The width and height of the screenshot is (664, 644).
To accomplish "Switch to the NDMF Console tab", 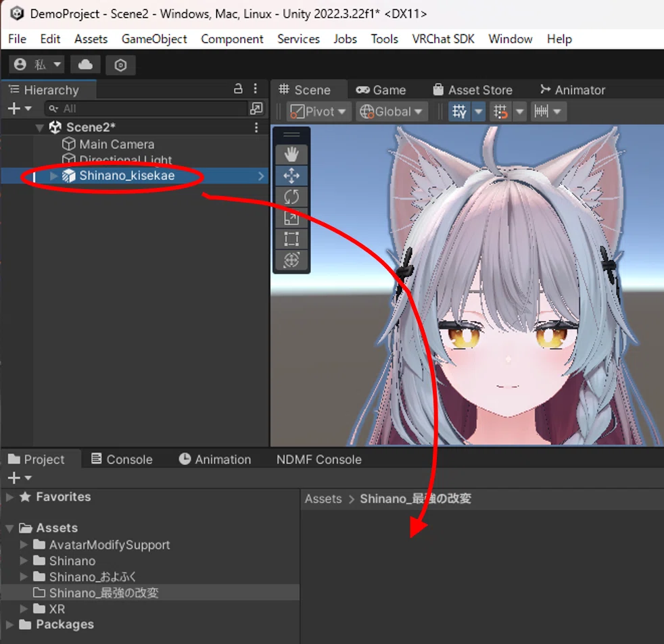I will coord(319,459).
